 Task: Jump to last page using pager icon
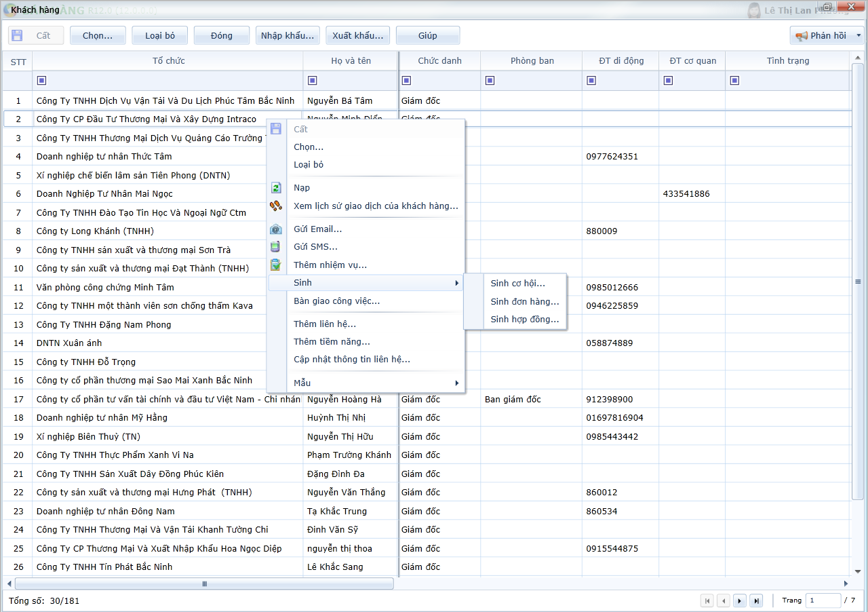coord(756,600)
